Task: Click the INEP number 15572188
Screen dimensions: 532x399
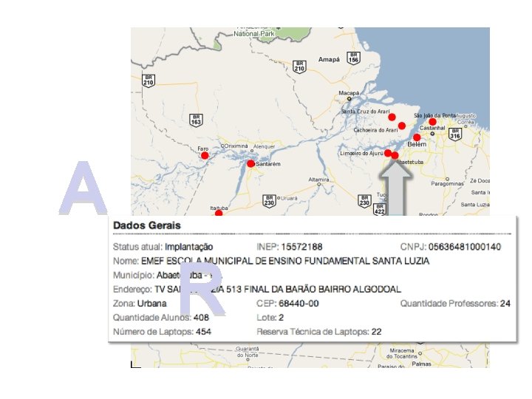Action: (301, 247)
